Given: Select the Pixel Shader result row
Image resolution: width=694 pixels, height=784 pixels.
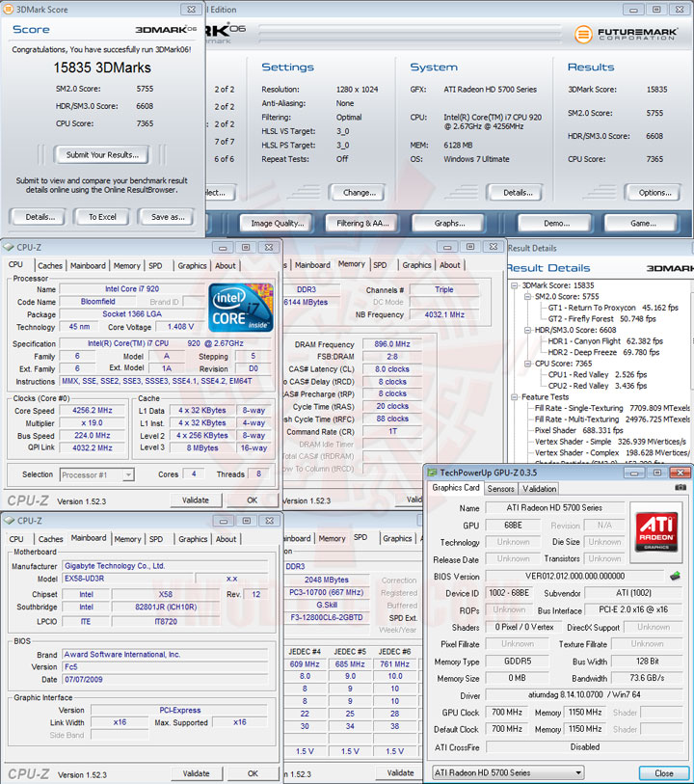Looking at the screenshot, I should coord(578,430).
